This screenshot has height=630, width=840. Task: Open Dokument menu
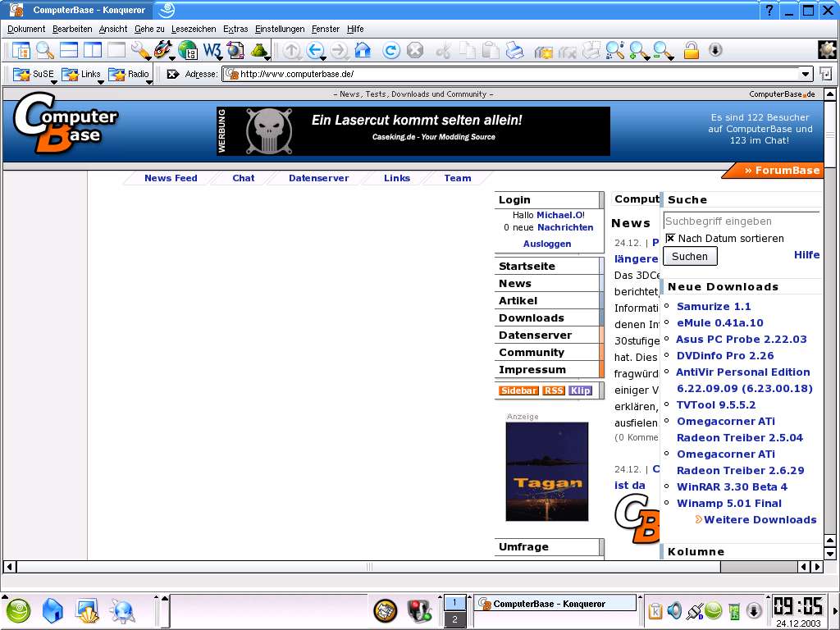click(x=26, y=29)
